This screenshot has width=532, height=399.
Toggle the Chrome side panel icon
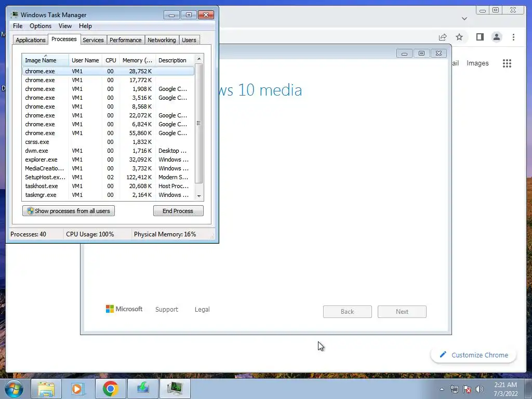480,37
